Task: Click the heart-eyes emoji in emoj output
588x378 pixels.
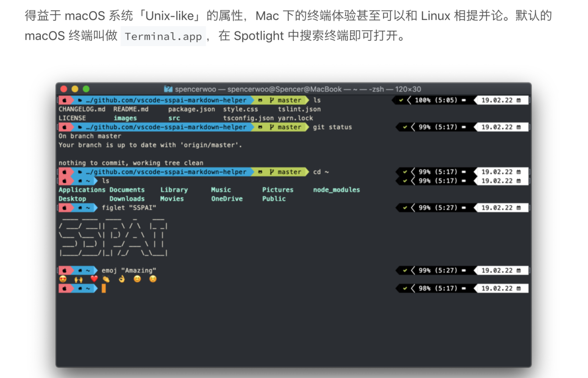Action: (63, 279)
